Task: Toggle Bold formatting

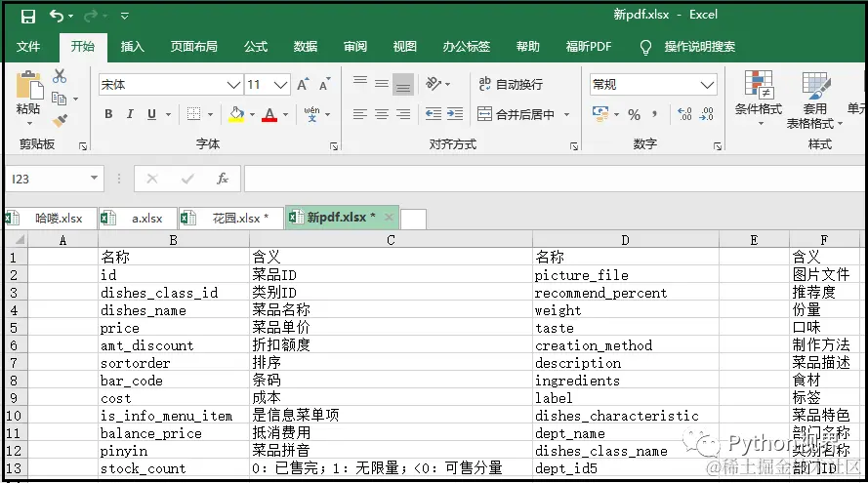Action: (x=108, y=114)
